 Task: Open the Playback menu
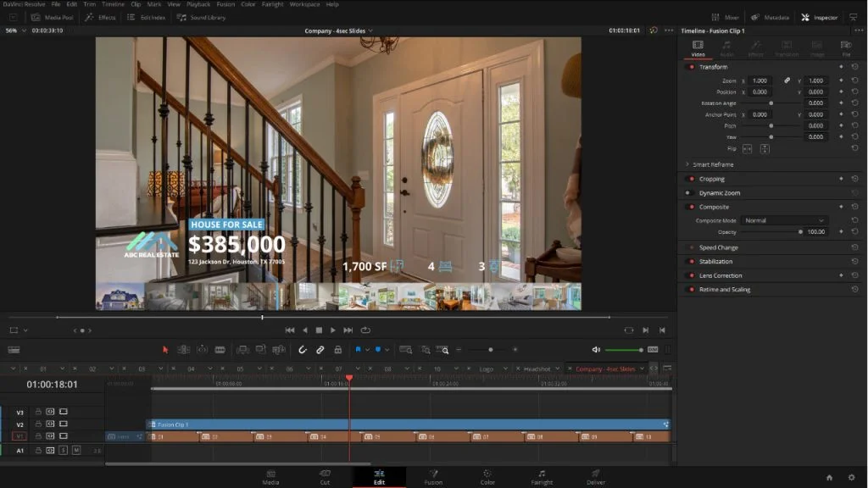coord(198,4)
